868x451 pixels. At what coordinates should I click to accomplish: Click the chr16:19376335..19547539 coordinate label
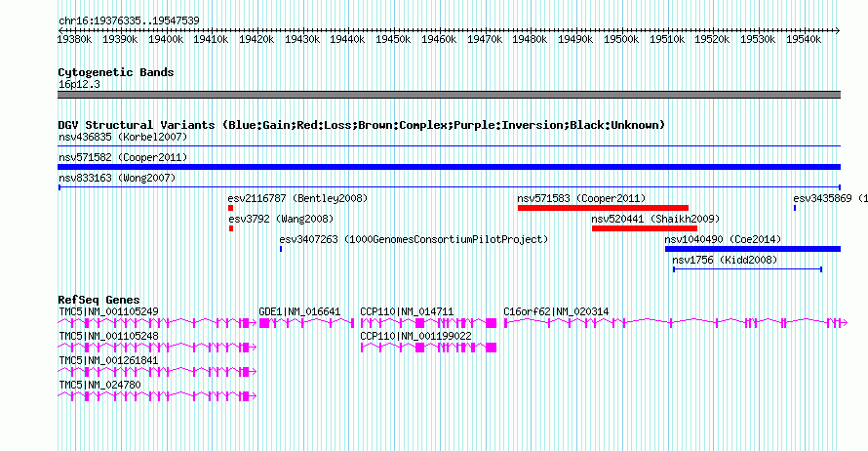[x=129, y=20]
